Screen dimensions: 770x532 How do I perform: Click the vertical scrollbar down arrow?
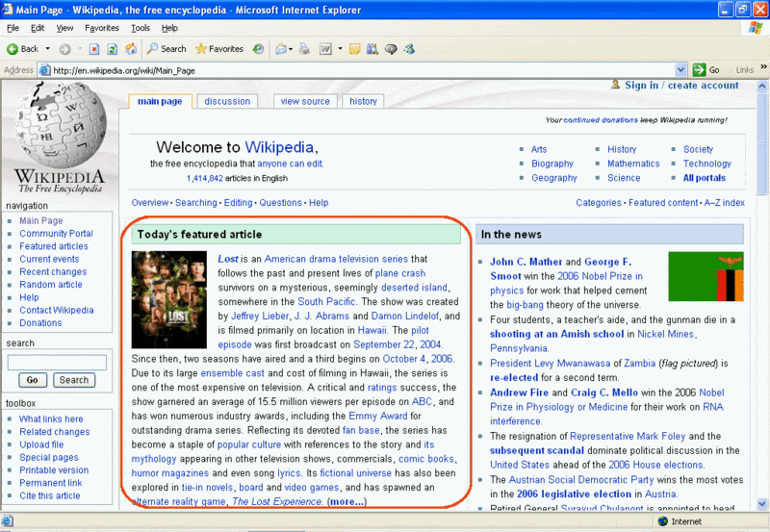coord(762,503)
